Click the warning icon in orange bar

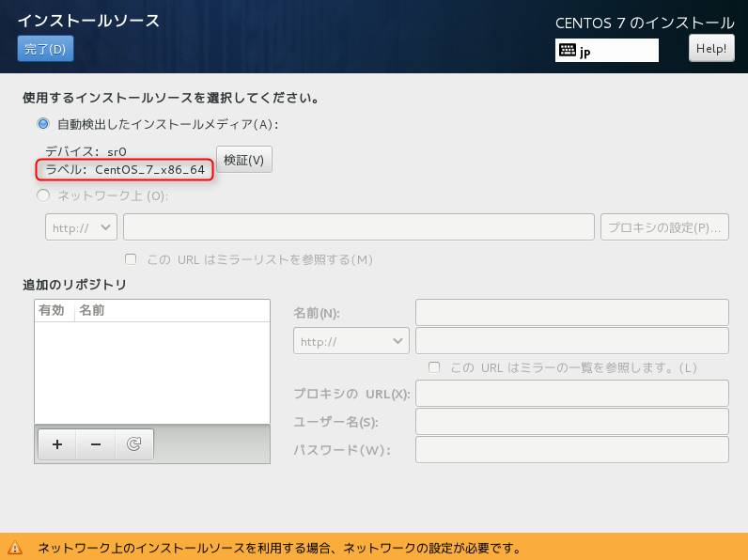tap(16, 548)
